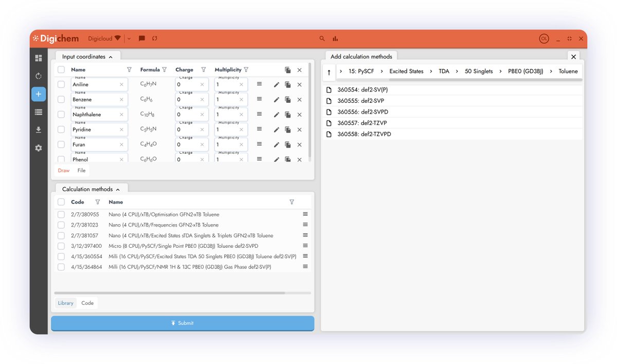Add method 360554: def2-SV(P)
This screenshot has width=617, height=364.
pyautogui.click(x=452, y=89)
